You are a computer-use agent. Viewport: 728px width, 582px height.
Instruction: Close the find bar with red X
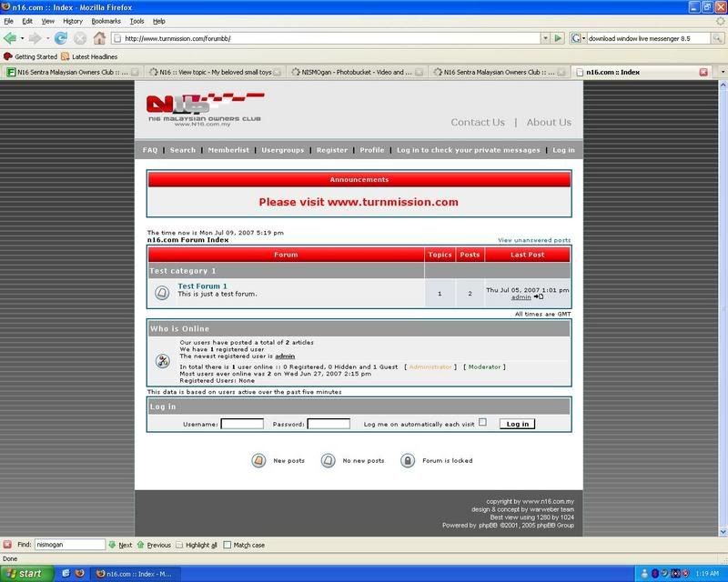(8, 545)
